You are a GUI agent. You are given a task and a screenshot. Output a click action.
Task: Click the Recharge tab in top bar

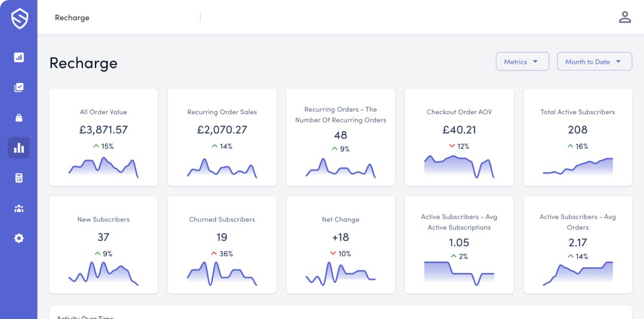click(72, 18)
